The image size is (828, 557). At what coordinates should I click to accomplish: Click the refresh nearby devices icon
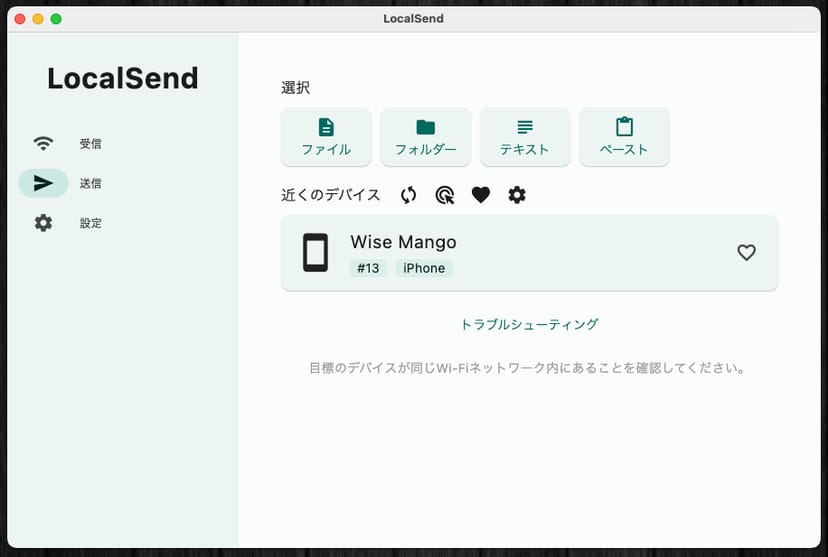pyautogui.click(x=408, y=195)
